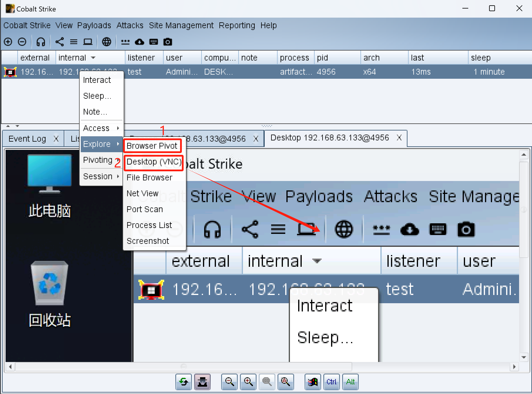Close the Desktop 192.168.63.133@4956 tab
The height and width of the screenshot is (394, 532).
(399, 138)
